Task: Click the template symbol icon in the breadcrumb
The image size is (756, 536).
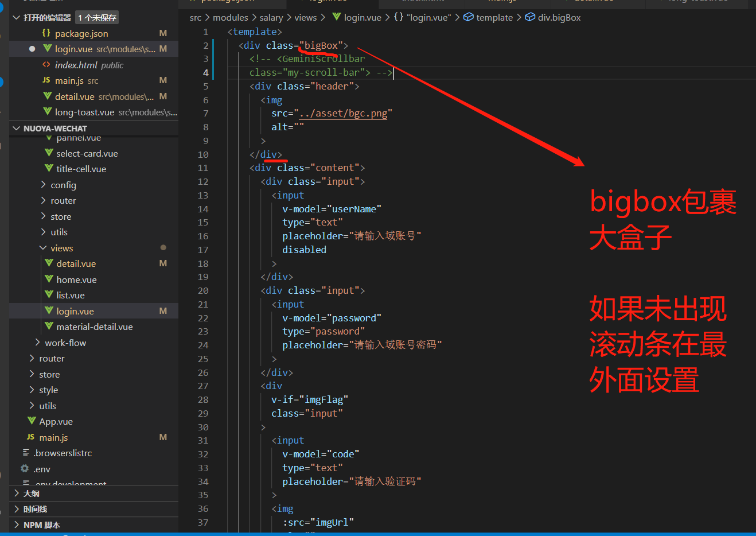Action: click(x=469, y=17)
